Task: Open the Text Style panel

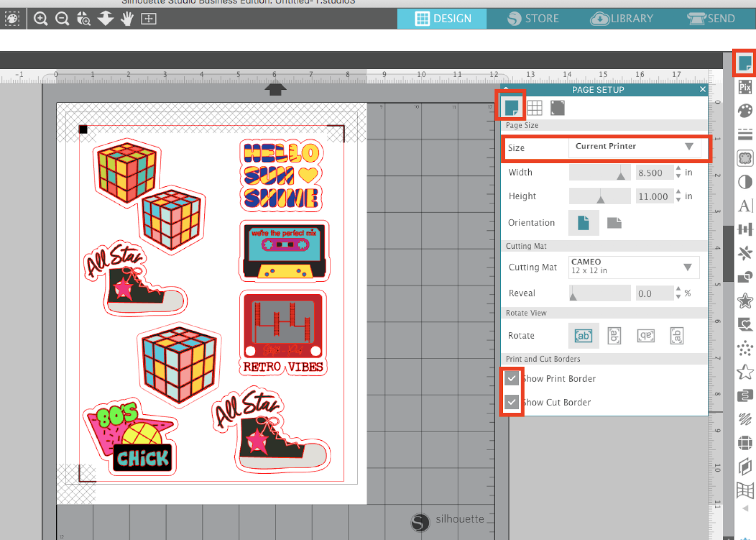Action: 745,206
